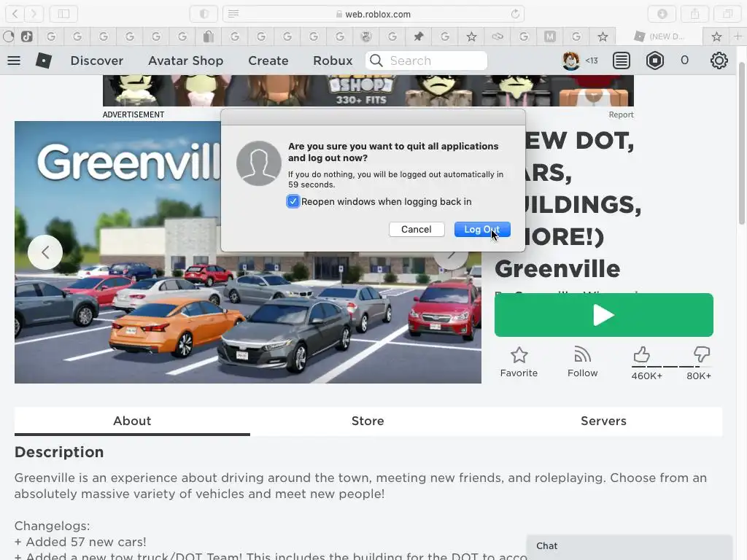Click the user silhouette icon in dialog
Screen dimensions: 747x560
click(259, 163)
